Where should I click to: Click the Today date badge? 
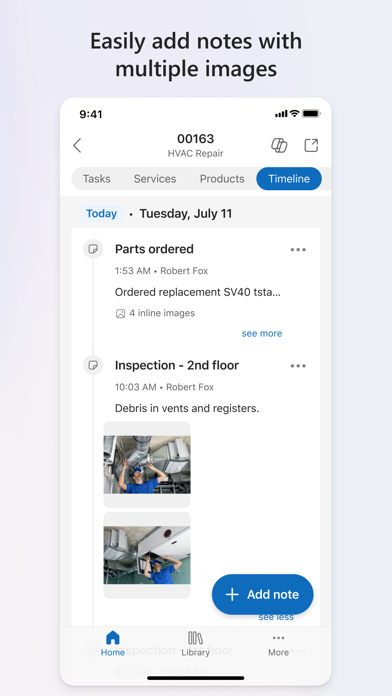click(102, 214)
